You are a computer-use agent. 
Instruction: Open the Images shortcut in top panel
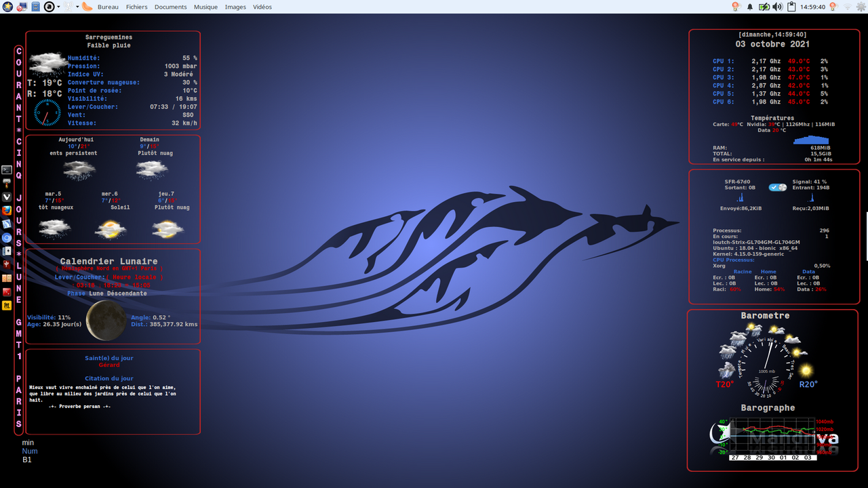point(236,7)
